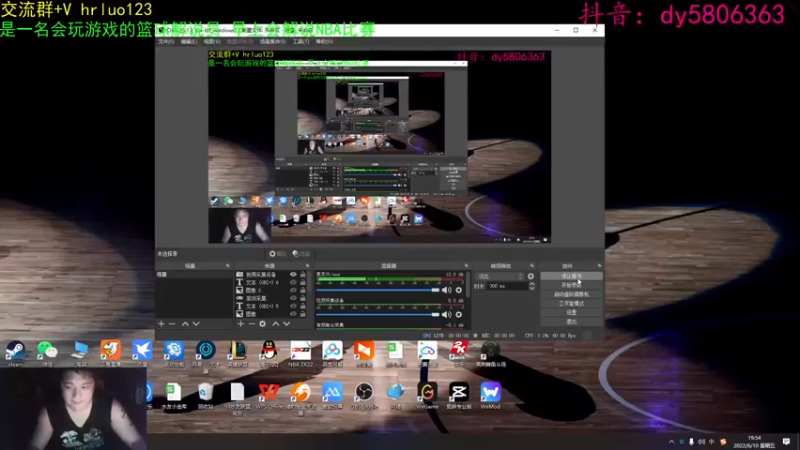Open the taskbar clock and date

(x=754, y=442)
